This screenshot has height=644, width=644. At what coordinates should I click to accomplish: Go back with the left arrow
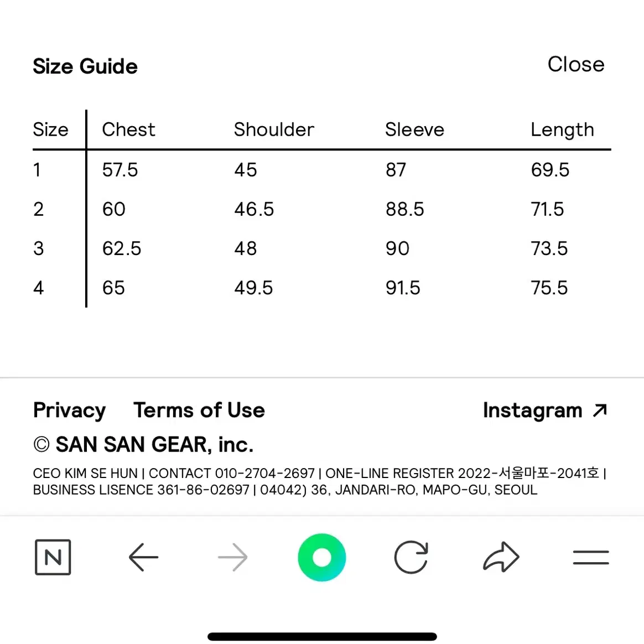(143, 557)
